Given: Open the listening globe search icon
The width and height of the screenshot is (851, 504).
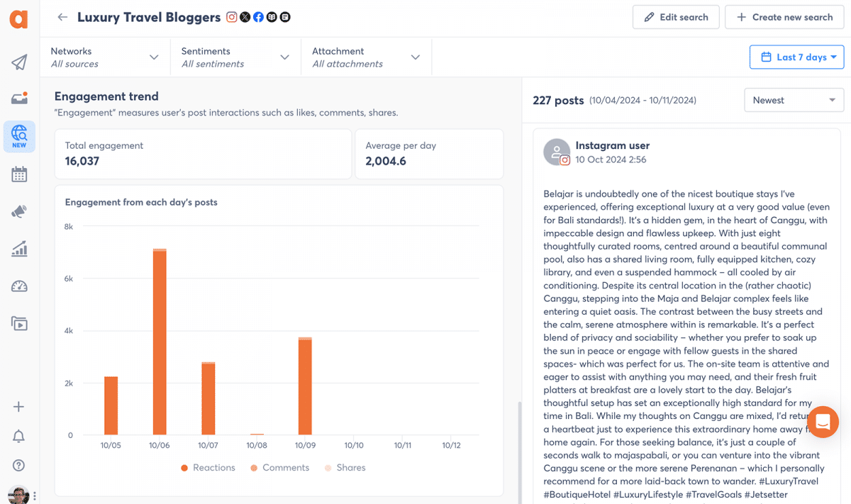Looking at the screenshot, I should [19, 136].
